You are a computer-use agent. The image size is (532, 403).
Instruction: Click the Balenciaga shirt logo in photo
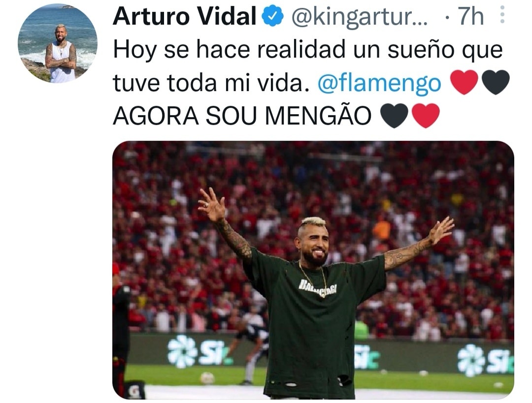[318, 289]
